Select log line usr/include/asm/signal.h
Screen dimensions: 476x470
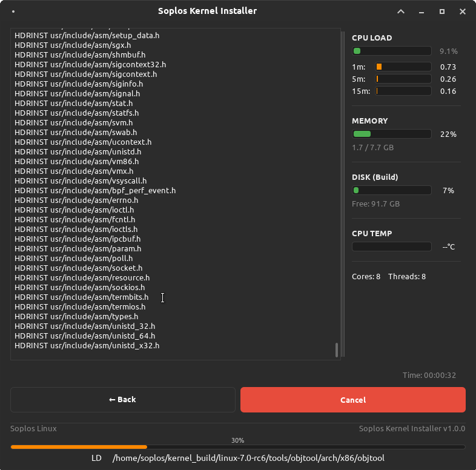point(77,94)
